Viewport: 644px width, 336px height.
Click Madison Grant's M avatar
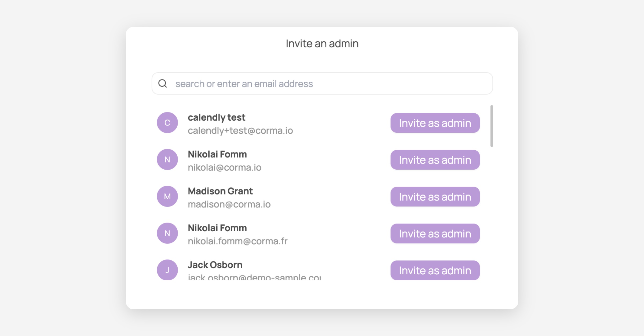coord(167,196)
